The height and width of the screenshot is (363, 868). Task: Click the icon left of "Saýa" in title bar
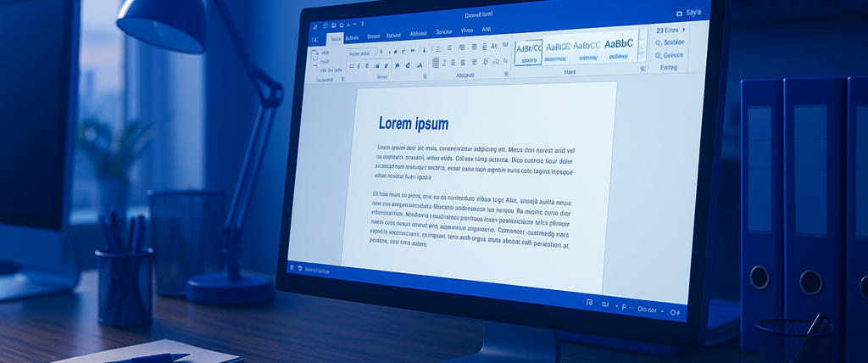pyautogui.click(x=678, y=14)
